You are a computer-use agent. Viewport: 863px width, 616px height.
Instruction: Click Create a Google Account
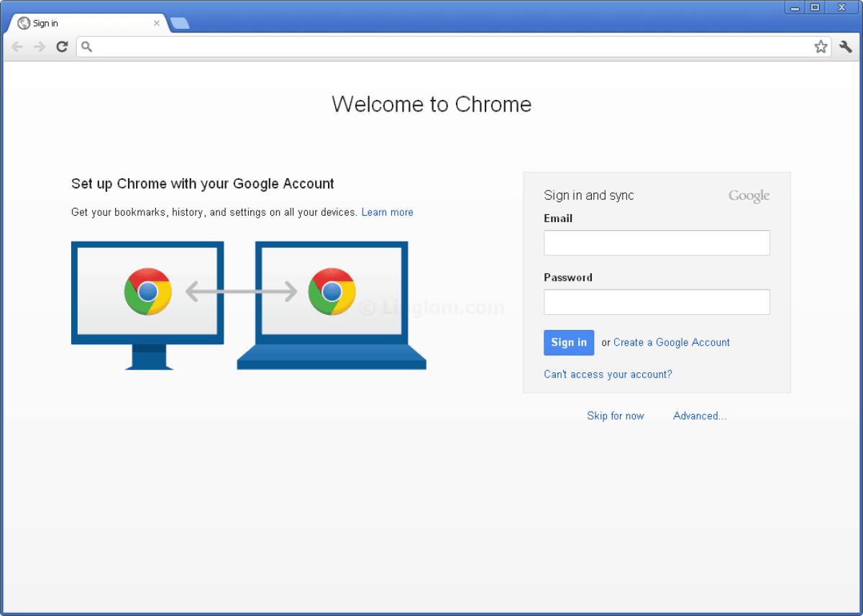(672, 342)
